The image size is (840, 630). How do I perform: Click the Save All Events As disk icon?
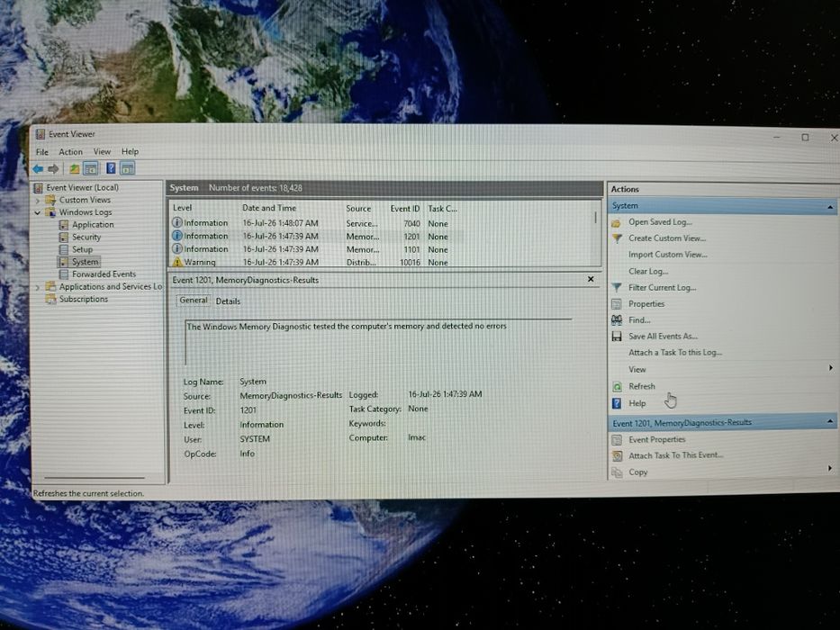[617, 337]
